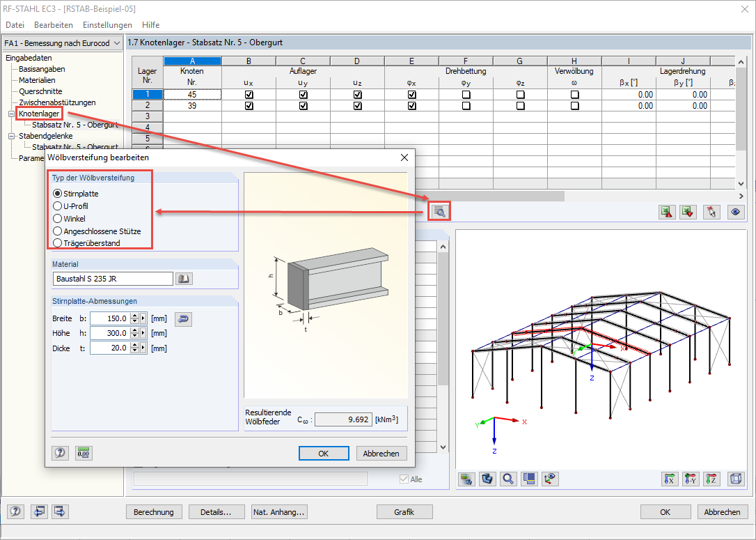Toggle Verwölbung ω checkbox in row 2
Image resolution: width=756 pixels, height=540 pixels.
(574, 106)
